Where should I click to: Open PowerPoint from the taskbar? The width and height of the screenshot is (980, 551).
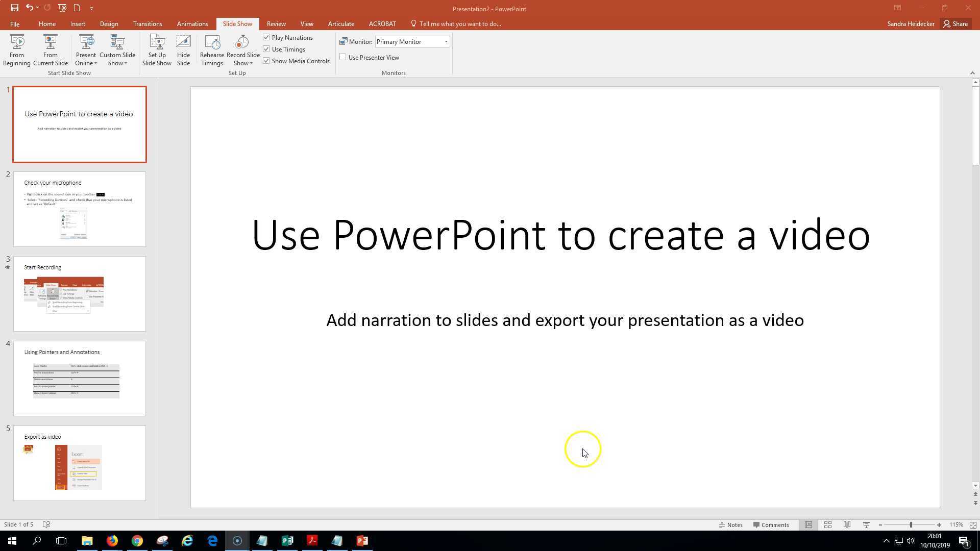(362, 540)
